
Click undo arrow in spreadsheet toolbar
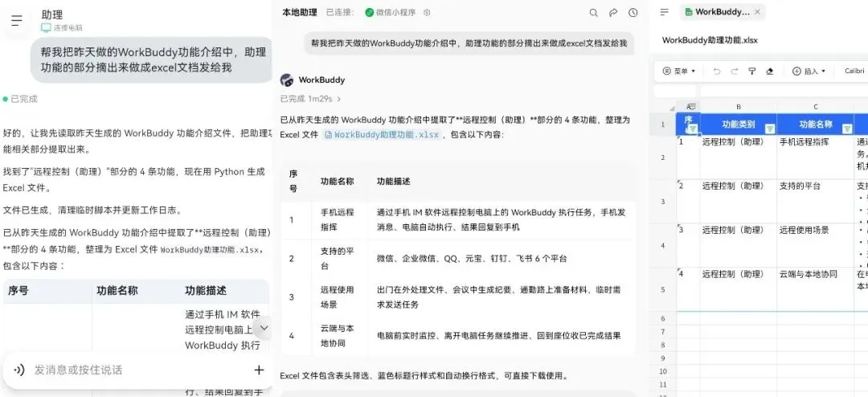click(717, 71)
